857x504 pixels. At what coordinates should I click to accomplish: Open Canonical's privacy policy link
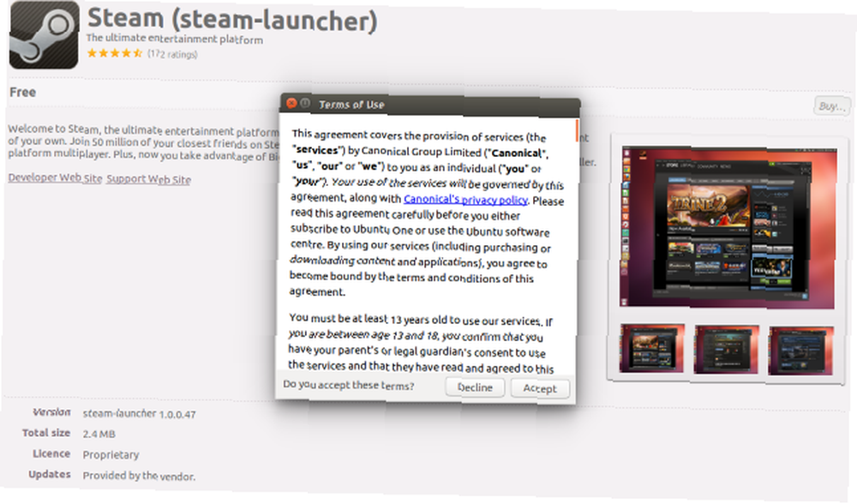tap(465, 200)
